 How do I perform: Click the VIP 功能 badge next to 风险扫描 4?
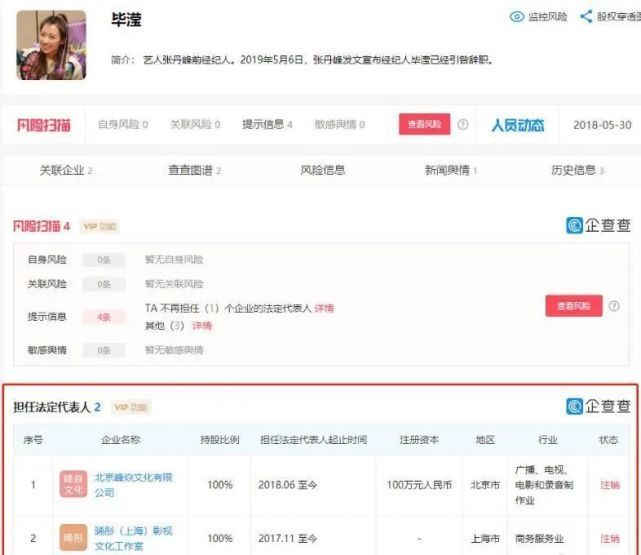[x=100, y=226]
